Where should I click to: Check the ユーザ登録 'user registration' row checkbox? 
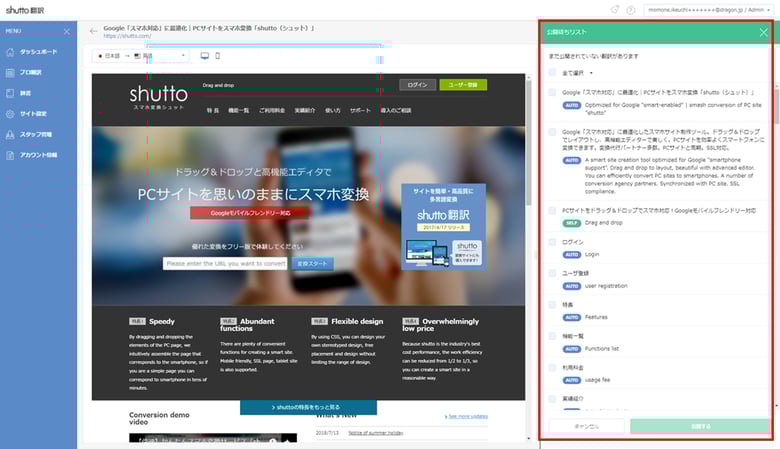[552, 273]
